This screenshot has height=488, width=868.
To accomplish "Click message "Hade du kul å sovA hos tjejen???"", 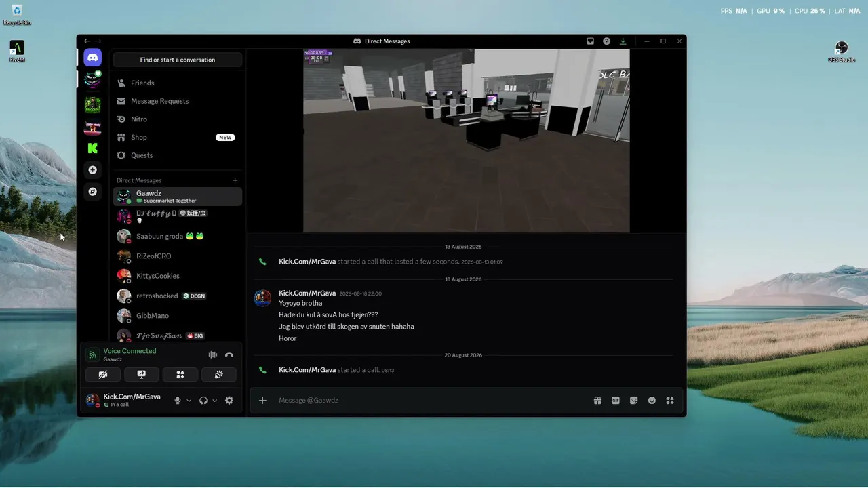I will (328, 315).
